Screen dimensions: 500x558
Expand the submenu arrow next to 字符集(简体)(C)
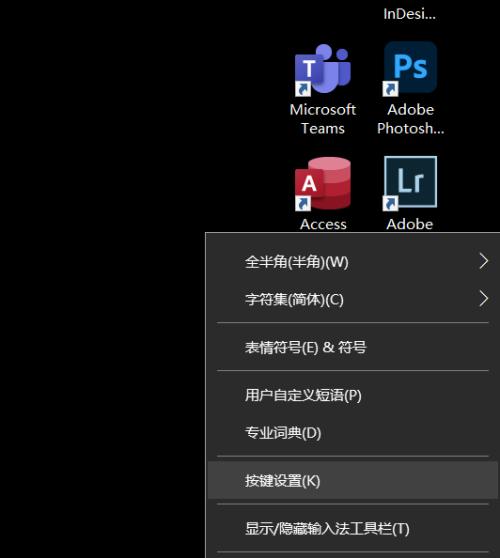[x=484, y=299]
